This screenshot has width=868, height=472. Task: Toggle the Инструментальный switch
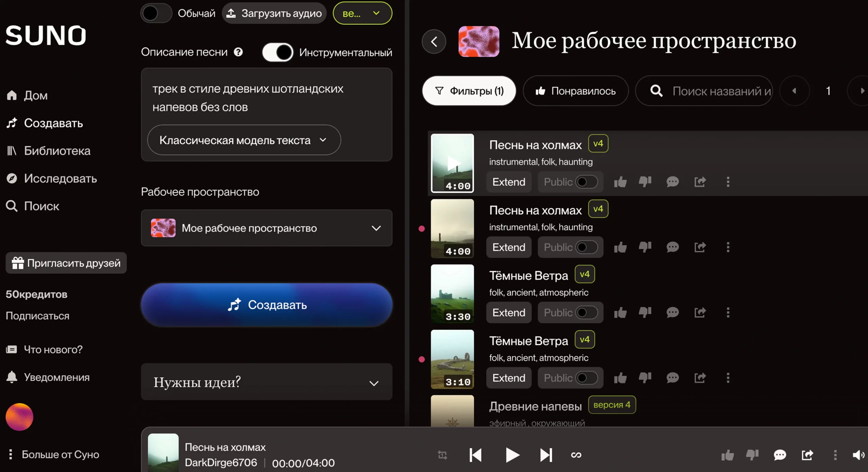[277, 52]
